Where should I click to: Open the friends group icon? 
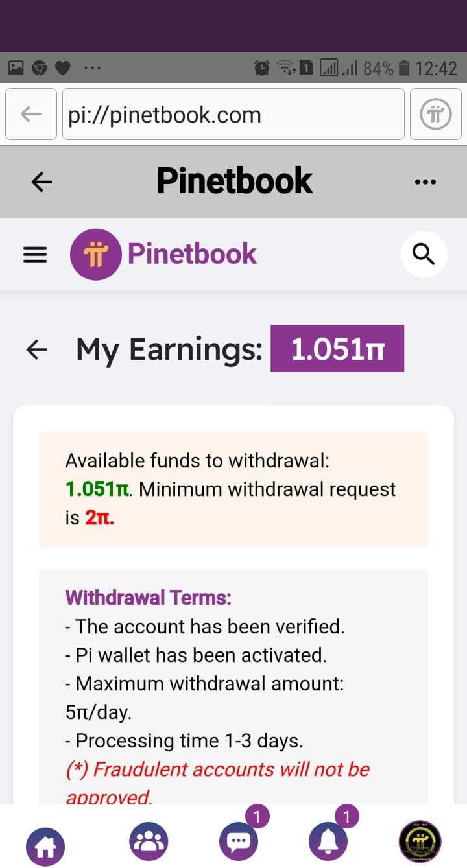coord(149,841)
